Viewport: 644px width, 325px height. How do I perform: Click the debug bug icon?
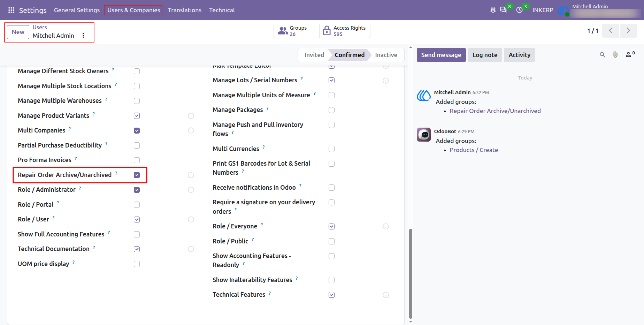tap(493, 10)
